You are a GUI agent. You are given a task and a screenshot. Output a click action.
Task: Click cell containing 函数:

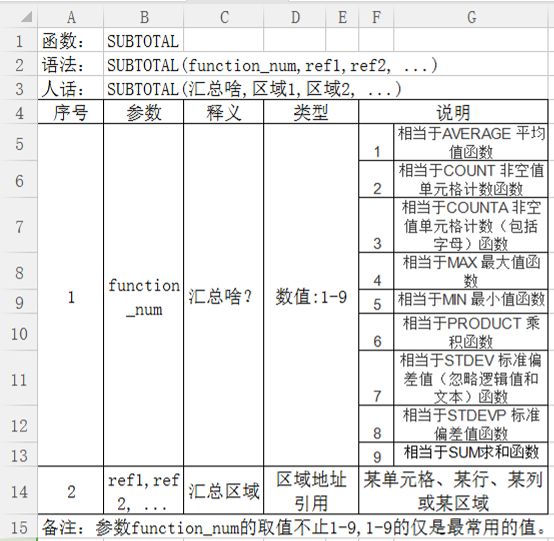coord(71,41)
